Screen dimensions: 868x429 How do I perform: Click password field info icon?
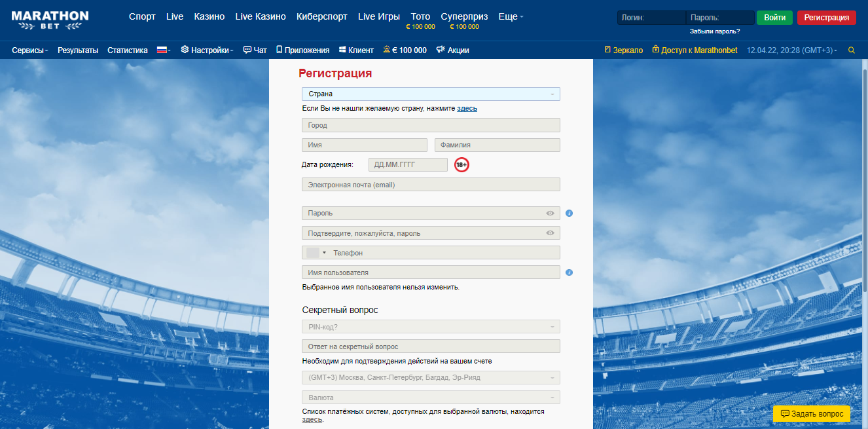[x=570, y=214]
